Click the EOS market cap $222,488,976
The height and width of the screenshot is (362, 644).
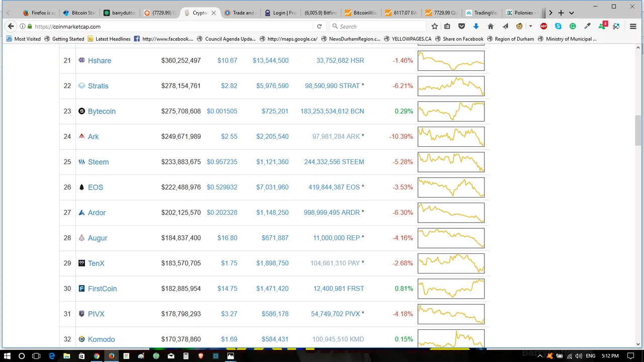click(x=181, y=187)
